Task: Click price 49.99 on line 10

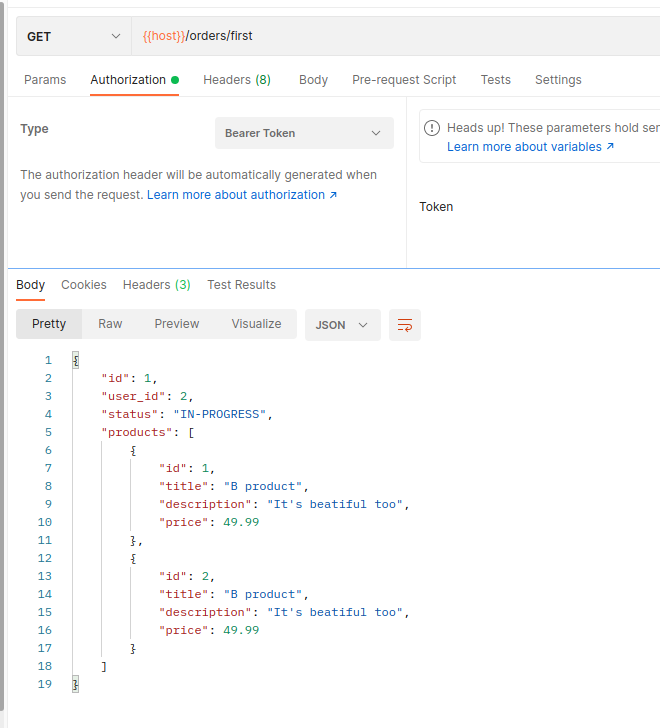Action: 241,522
